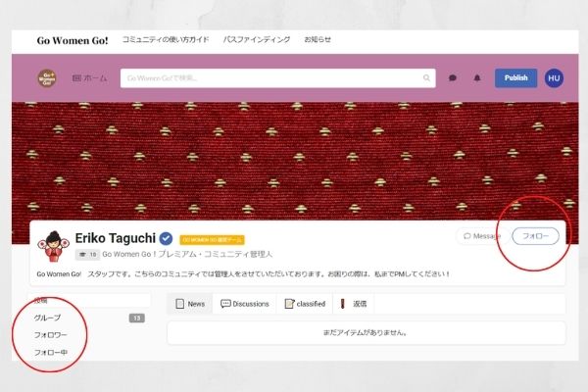Open HU user avatar menu
This screenshot has height=392, width=588.
pyautogui.click(x=554, y=78)
